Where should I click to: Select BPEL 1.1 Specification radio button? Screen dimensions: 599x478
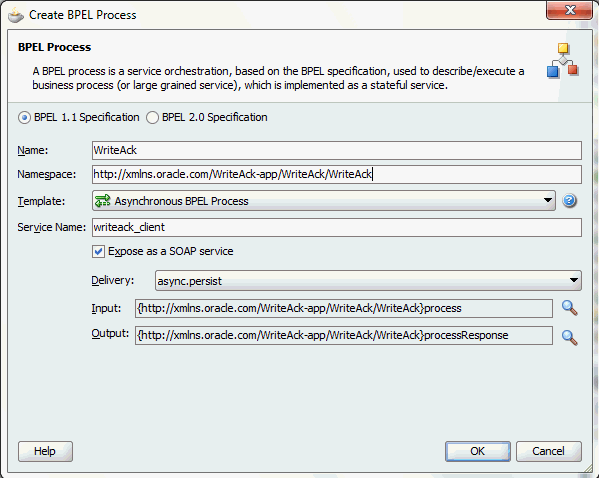click(x=24, y=117)
